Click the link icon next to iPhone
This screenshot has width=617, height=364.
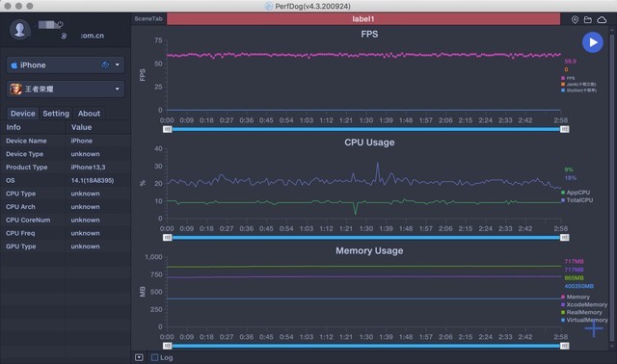105,65
